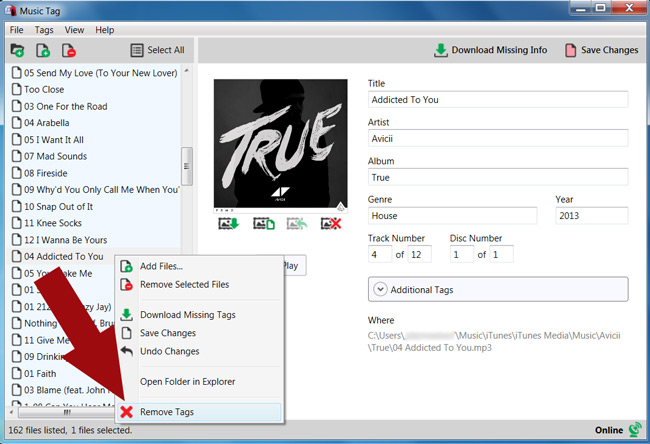This screenshot has width=650, height=444.
Task: Select 12 I Wanna Be Yours
Action: pos(94,240)
